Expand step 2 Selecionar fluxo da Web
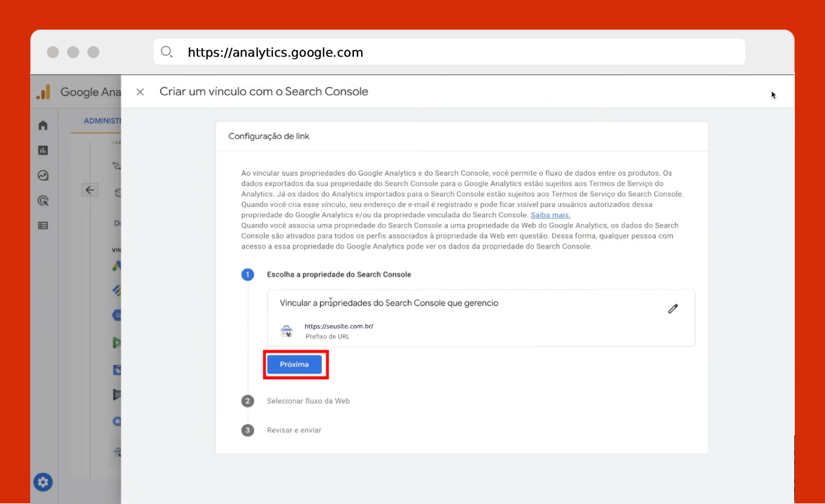The image size is (825, 504). (x=308, y=401)
